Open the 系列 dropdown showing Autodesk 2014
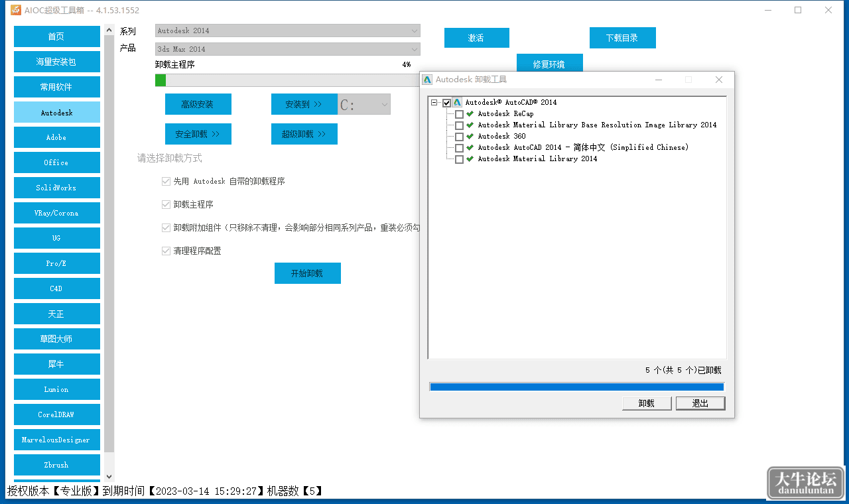 tap(288, 31)
